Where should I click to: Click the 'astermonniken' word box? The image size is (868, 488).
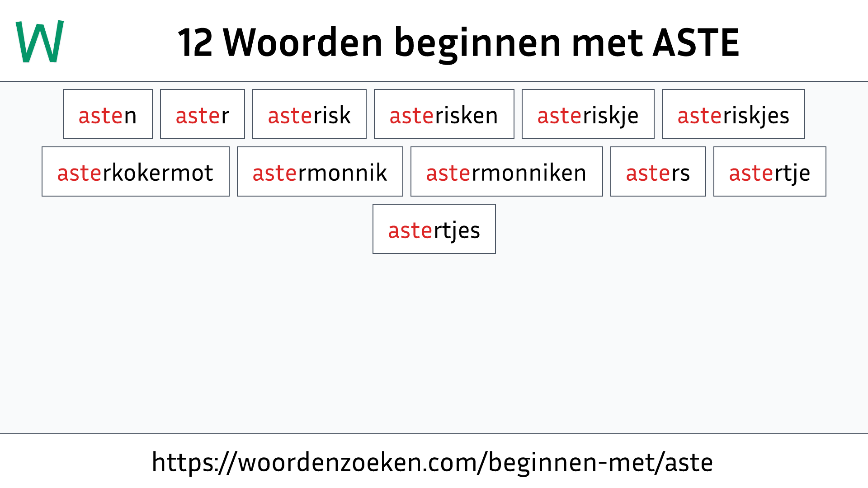[505, 172]
